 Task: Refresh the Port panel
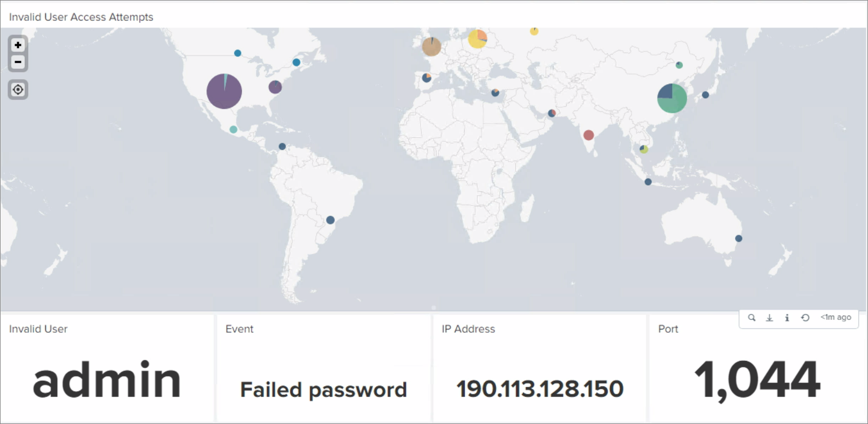[x=805, y=318]
